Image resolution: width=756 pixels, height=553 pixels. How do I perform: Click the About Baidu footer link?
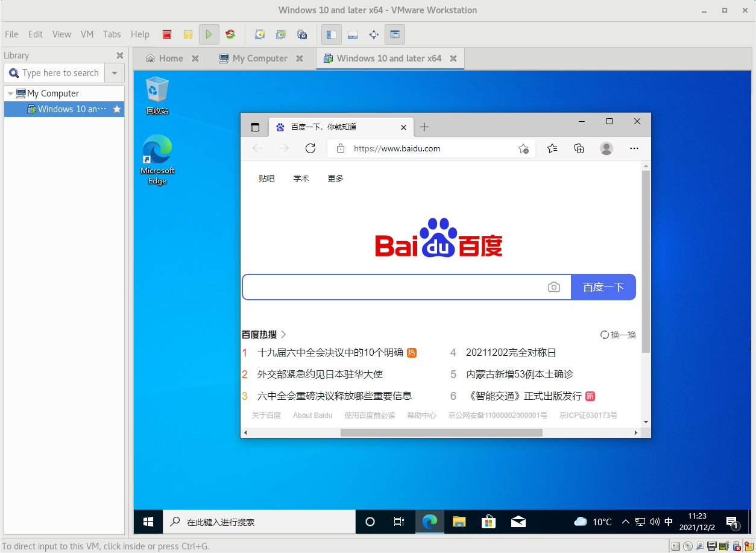(312, 416)
